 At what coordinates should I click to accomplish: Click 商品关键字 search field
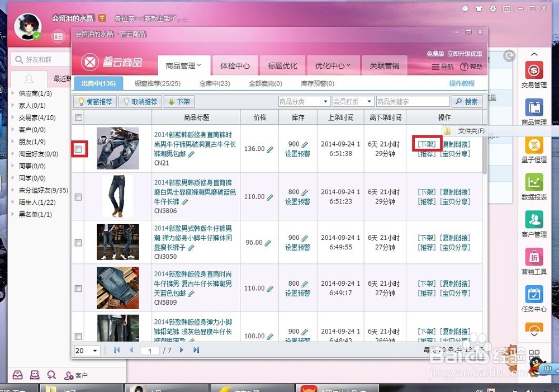click(413, 102)
